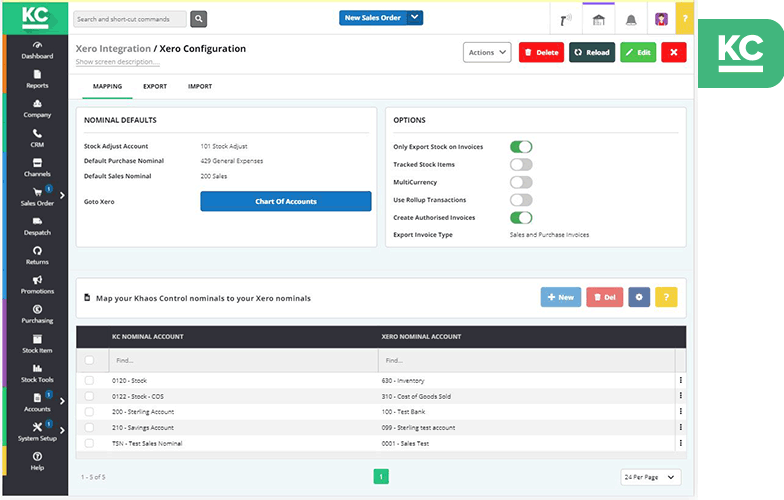Click Chart Of Accounts button

pos(286,201)
